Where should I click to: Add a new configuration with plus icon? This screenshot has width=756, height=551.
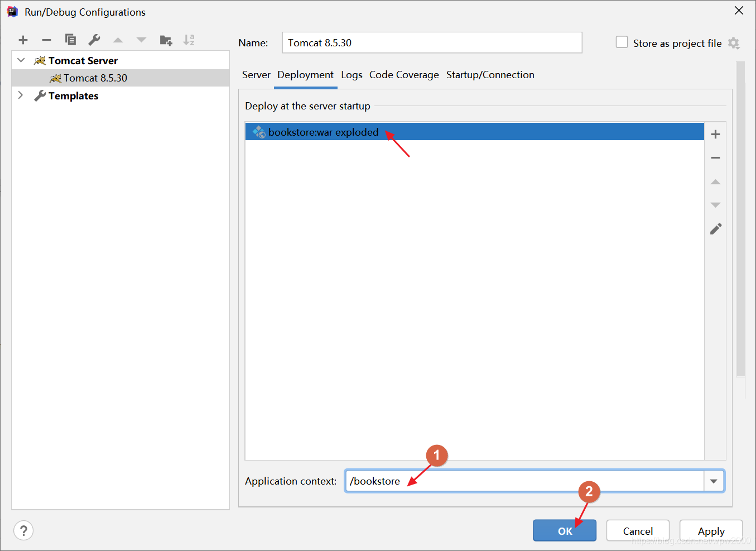tap(23, 40)
